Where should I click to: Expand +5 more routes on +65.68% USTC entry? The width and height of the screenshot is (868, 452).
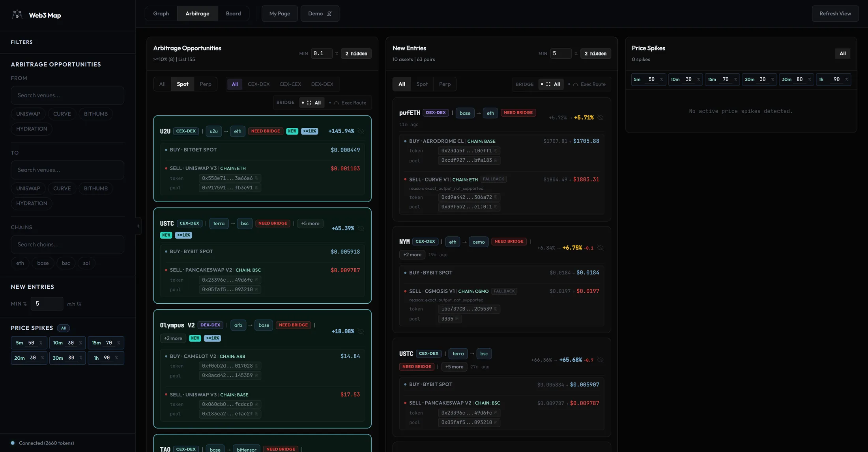click(x=454, y=367)
